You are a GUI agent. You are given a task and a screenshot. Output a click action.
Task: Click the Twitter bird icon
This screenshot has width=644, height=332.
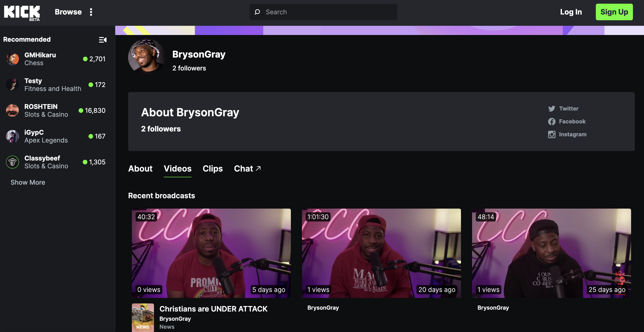pos(552,109)
